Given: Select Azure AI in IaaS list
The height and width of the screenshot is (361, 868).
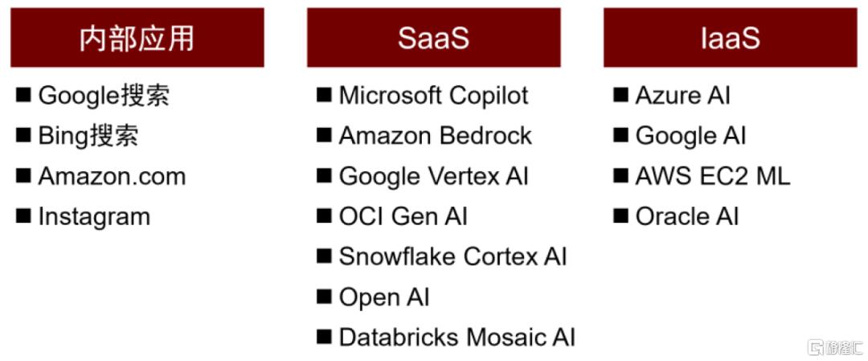Looking at the screenshot, I should tap(682, 95).
